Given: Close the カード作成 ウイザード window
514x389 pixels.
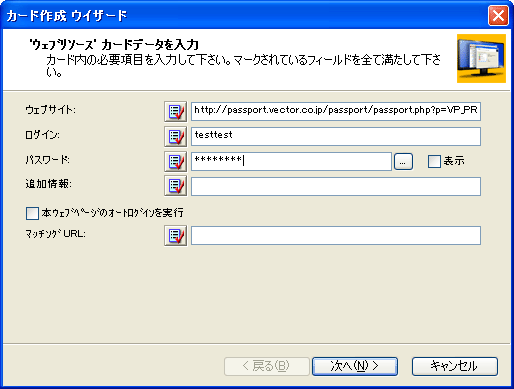Looking at the screenshot, I should click(498, 15).
